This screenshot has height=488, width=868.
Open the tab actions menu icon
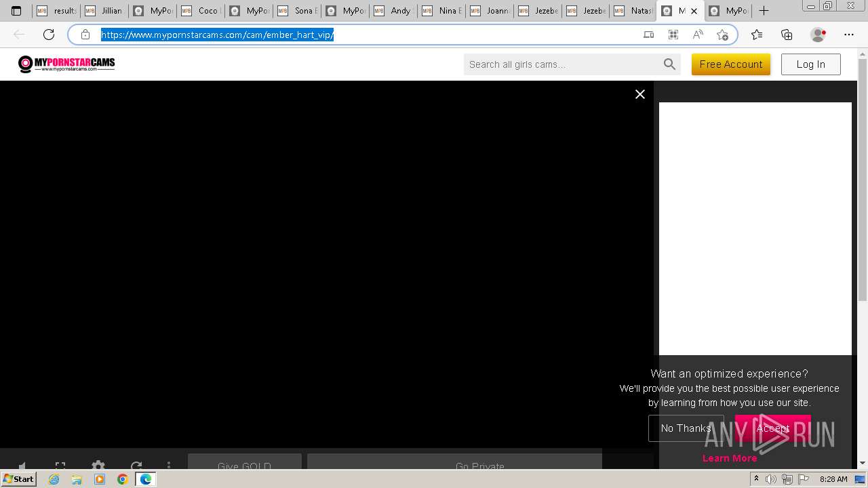click(x=16, y=11)
